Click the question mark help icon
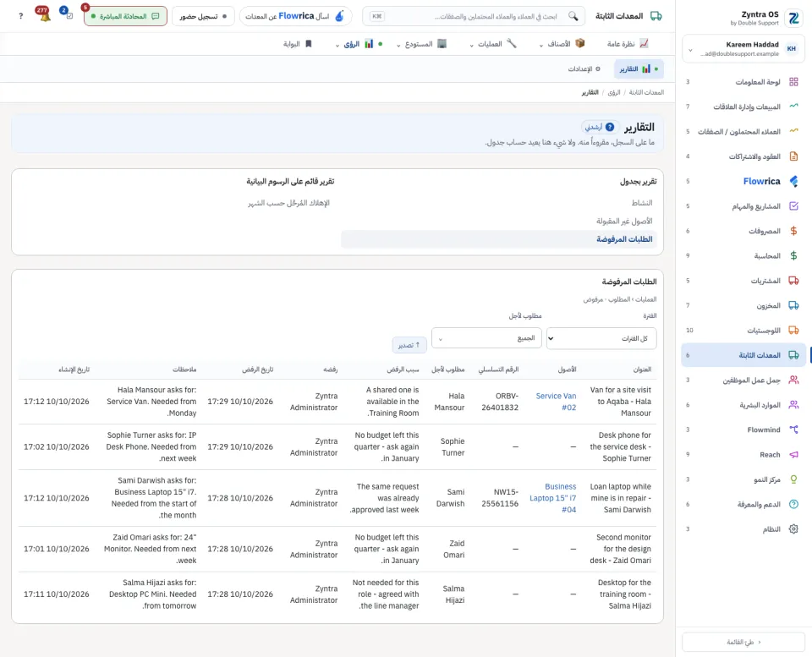This screenshot has width=812, height=657. pyautogui.click(x=20, y=16)
